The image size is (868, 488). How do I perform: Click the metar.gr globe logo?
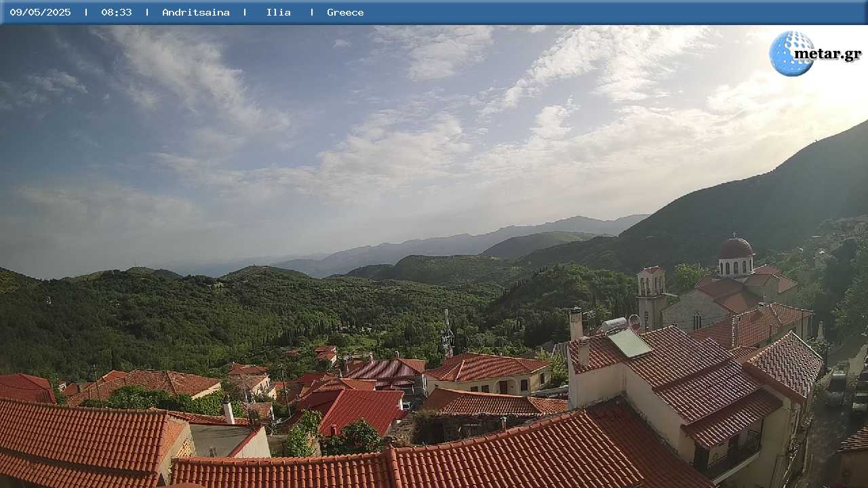[791, 54]
